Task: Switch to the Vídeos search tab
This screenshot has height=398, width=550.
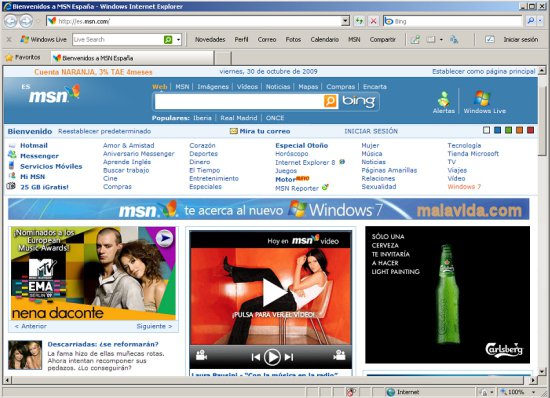Action: [247, 87]
